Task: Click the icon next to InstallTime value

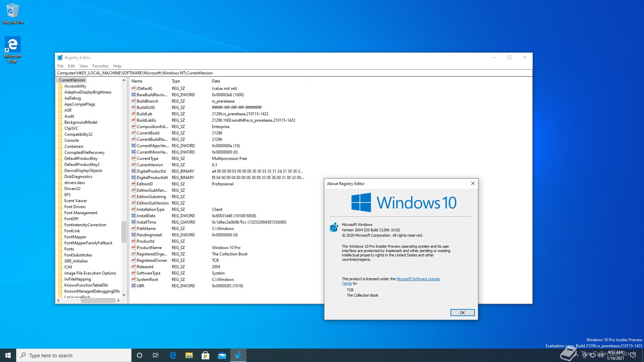Action: [133, 222]
